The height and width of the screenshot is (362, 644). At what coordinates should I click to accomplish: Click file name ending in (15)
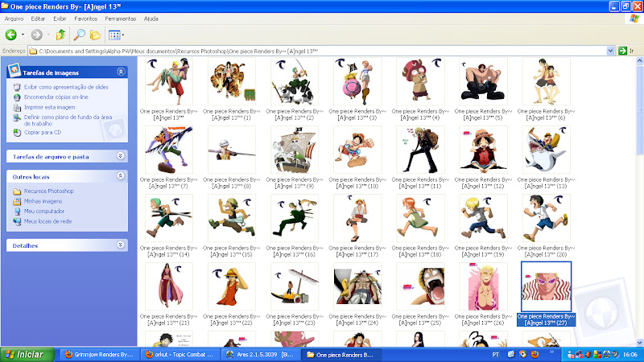(232, 251)
